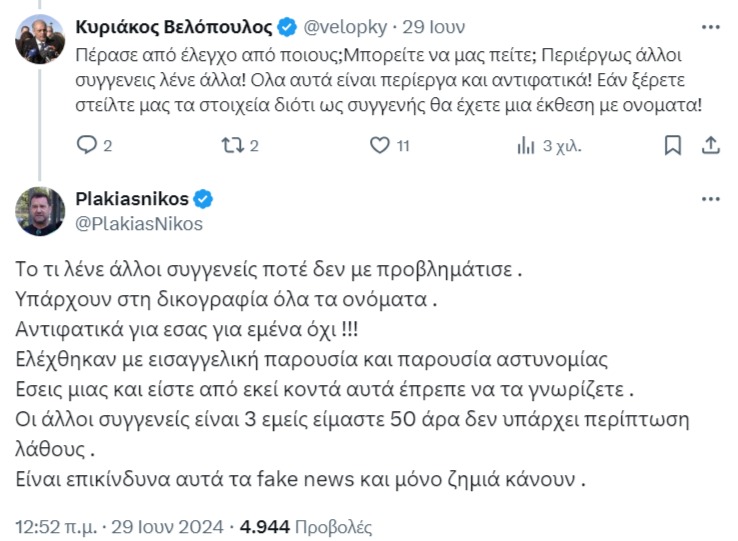Image resolution: width=738 pixels, height=541 pixels.
Task: Click Velopoulos blue verified badge
Action: (287, 27)
